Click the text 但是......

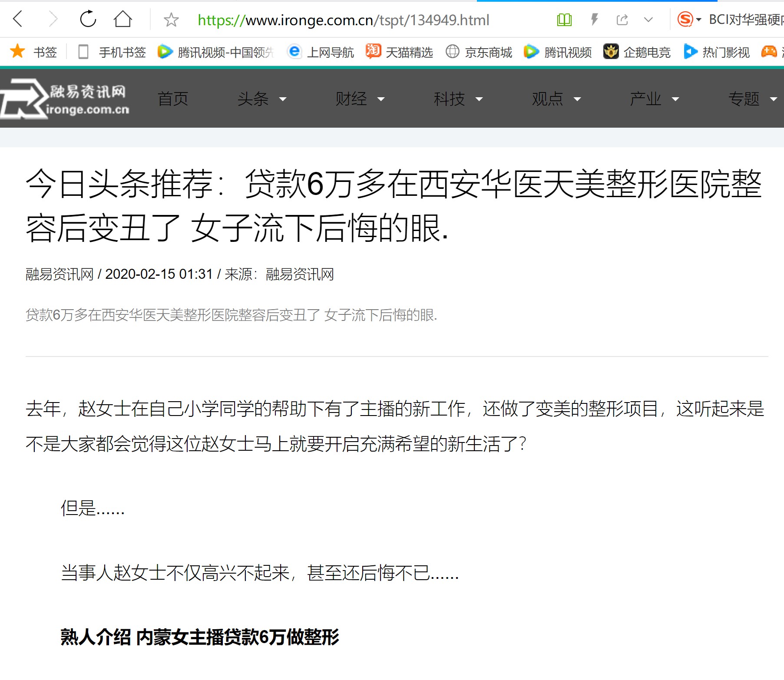tap(92, 508)
